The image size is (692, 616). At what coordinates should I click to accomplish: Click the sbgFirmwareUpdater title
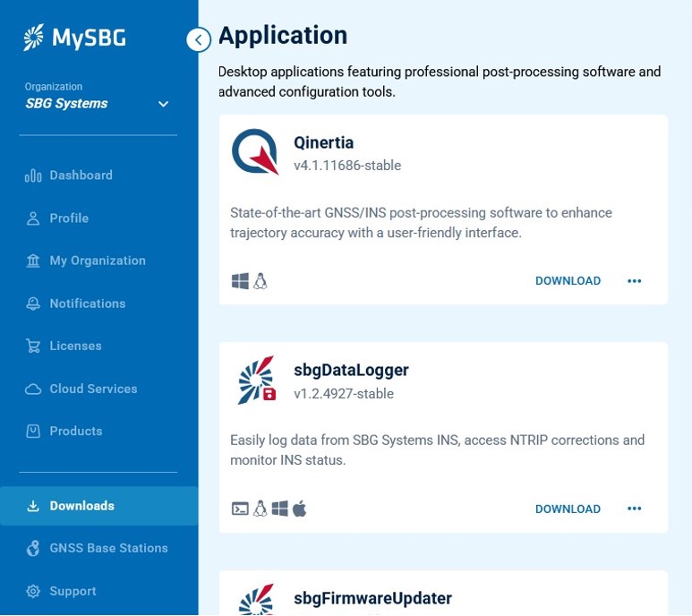click(372, 598)
